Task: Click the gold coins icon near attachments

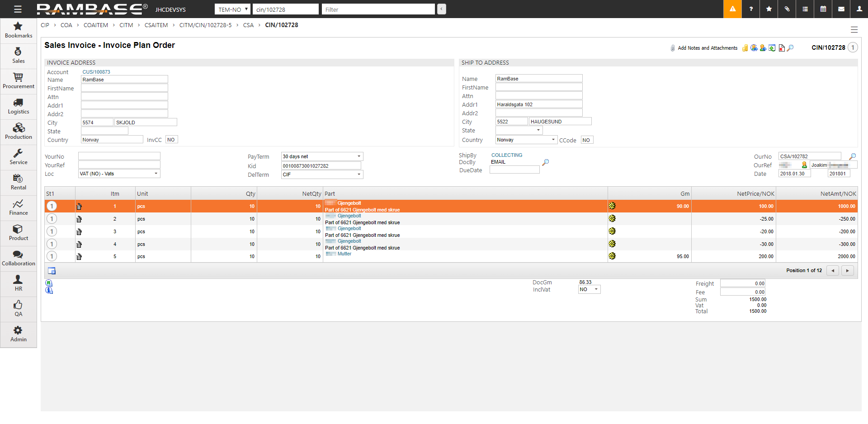Action: (745, 48)
